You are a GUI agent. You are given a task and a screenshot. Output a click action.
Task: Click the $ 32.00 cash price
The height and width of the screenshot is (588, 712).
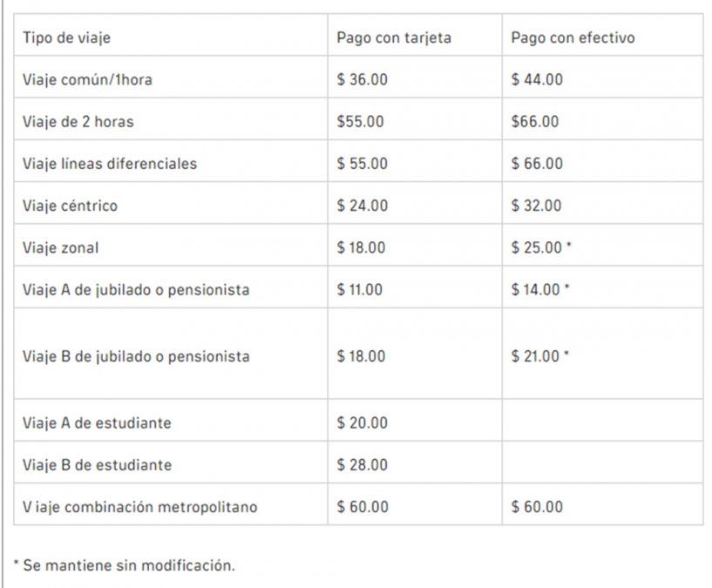click(537, 206)
